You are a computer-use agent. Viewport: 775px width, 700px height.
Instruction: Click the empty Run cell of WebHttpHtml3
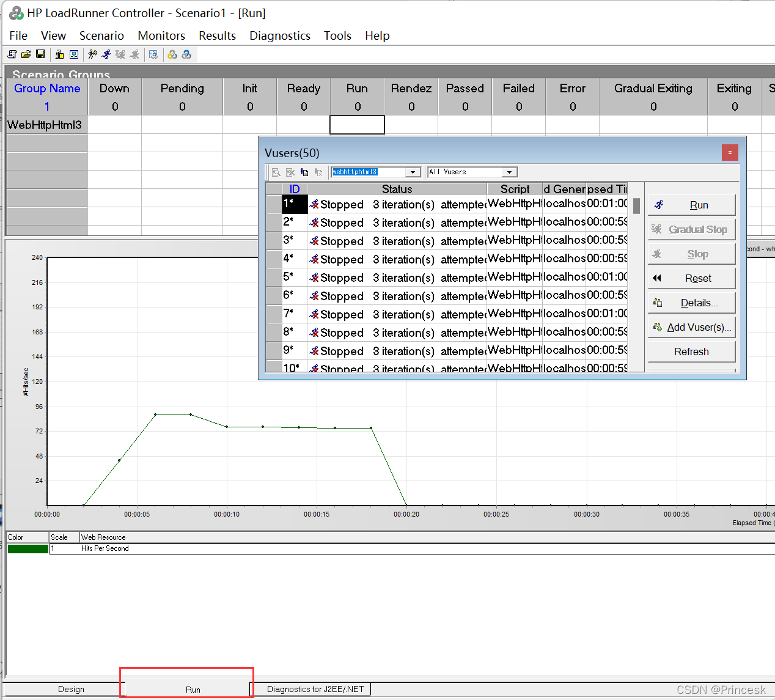[357, 125]
